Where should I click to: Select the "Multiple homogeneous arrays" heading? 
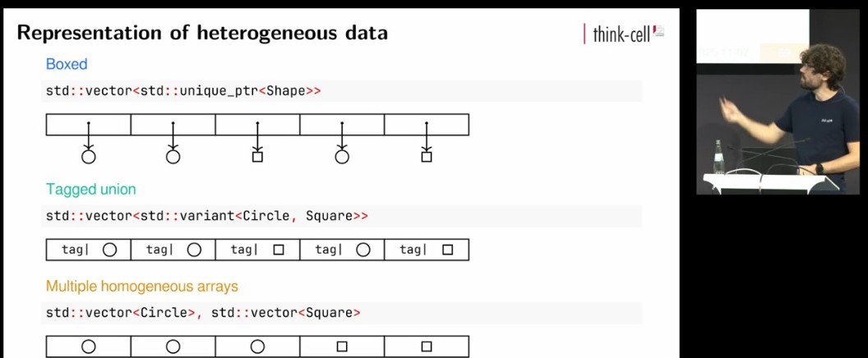click(x=142, y=287)
